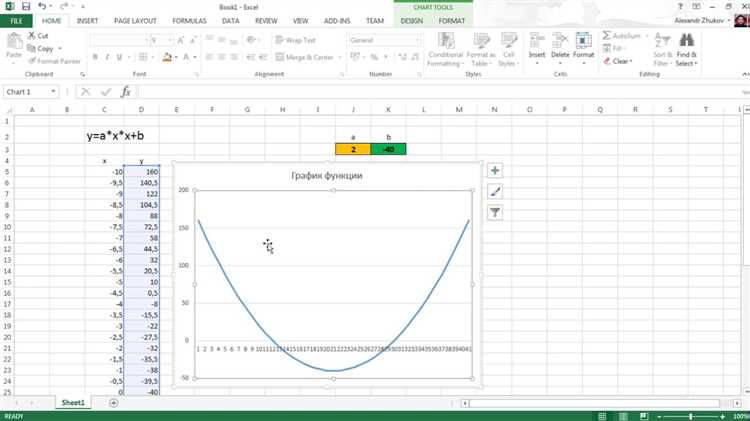The width and height of the screenshot is (750, 421).
Task: Click the Format as Table icon
Action: tap(481, 41)
